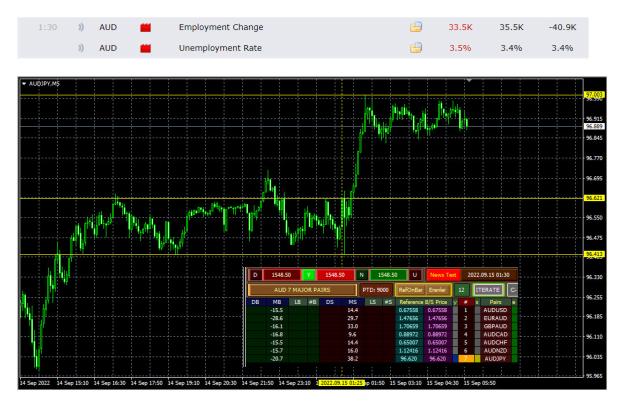Select the LB column header
Image resolution: width=625 pixels, height=408 pixels.
(x=297, y=302)
